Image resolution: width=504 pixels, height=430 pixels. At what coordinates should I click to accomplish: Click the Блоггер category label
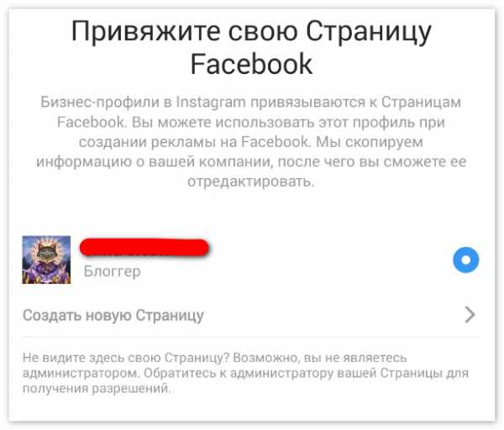(113, 271)
